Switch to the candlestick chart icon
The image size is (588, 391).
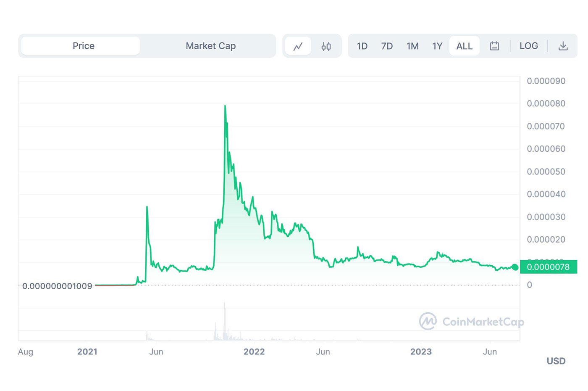click(x=326, y=46)
